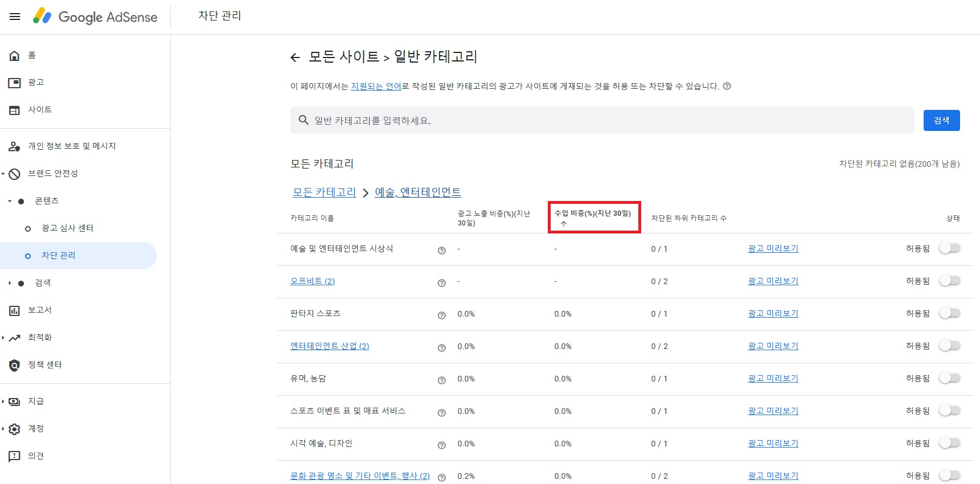Sort by 수입 비중(%) column
This screenshot has height=484, width=980.
(x=593, y=214)
